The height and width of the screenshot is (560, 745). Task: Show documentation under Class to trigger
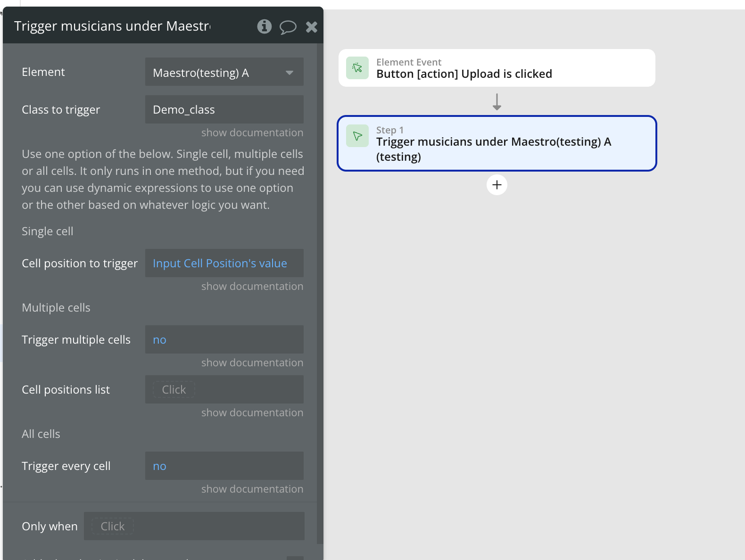[x=252, y=132]
